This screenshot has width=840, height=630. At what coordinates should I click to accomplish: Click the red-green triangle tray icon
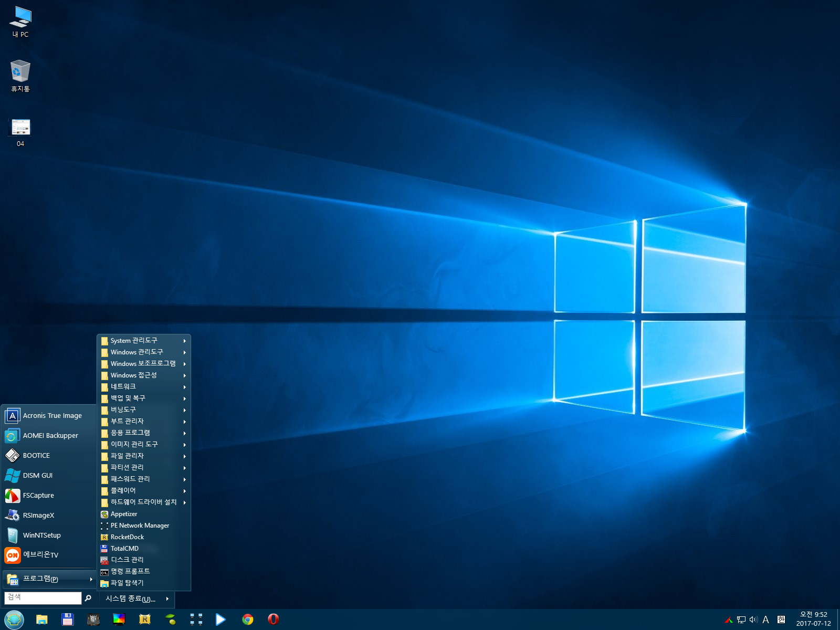pos(729,620)
